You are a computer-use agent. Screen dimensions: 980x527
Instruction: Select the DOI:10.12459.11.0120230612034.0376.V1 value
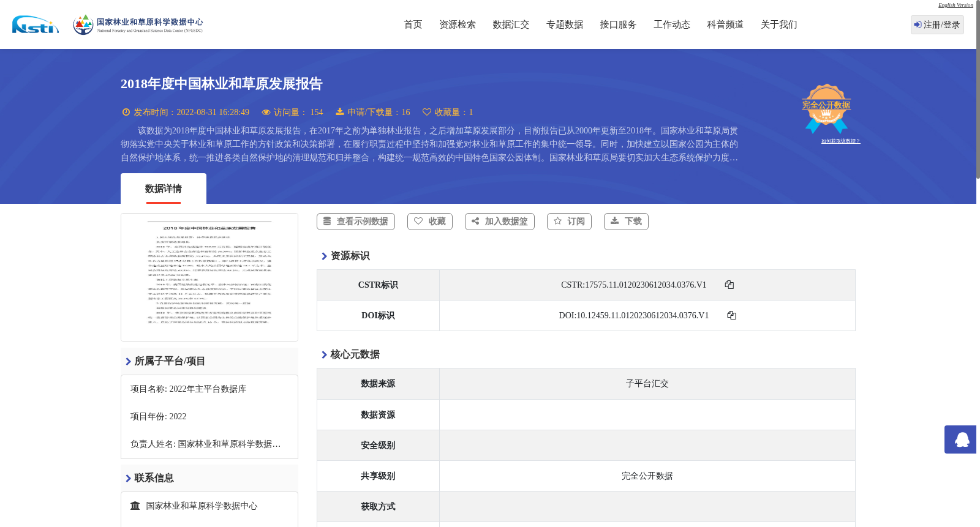click(634, 315)
